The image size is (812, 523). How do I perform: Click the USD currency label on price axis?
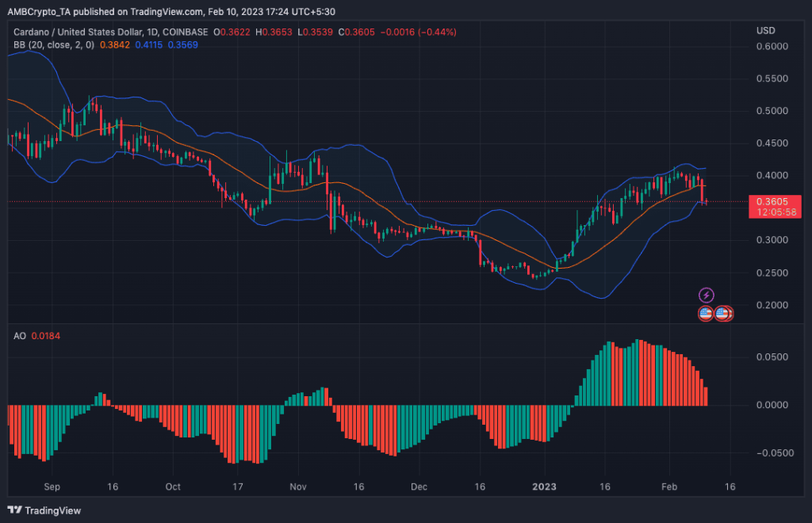[765, 31]
